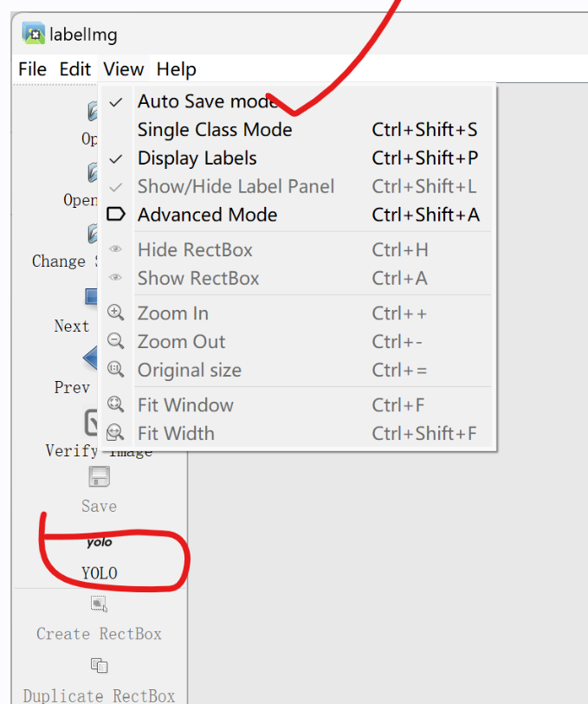The width and height of the screenshot is (588, 704).
Task: Open the Help menu
Action: click(176, 69)
